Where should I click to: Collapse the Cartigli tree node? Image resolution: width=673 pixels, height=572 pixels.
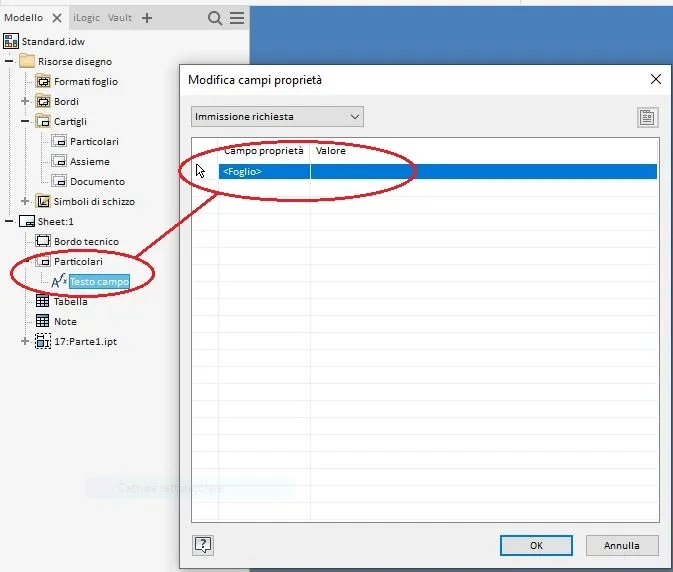[25, 121]
